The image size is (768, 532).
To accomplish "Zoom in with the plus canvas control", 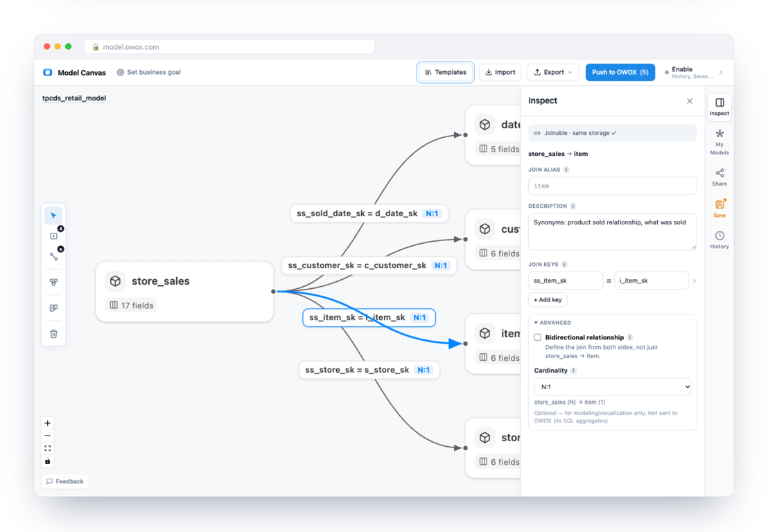I will pyautogui.click(x=48, y=423).
